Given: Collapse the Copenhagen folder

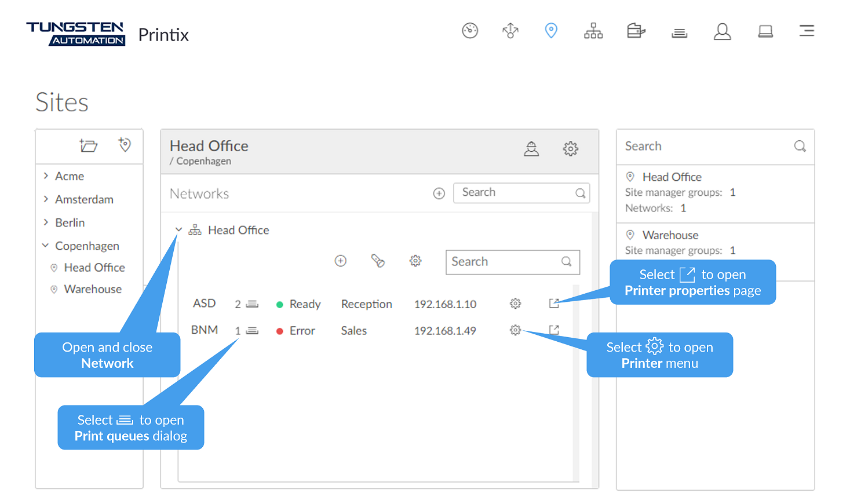Looking at the screenshot, I should [46, 246].
